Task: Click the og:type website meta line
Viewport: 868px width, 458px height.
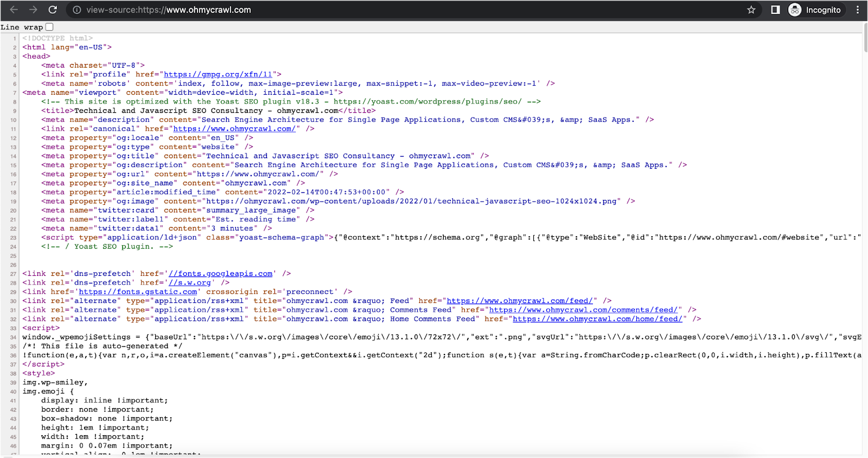Action: (x=147, y=147)
